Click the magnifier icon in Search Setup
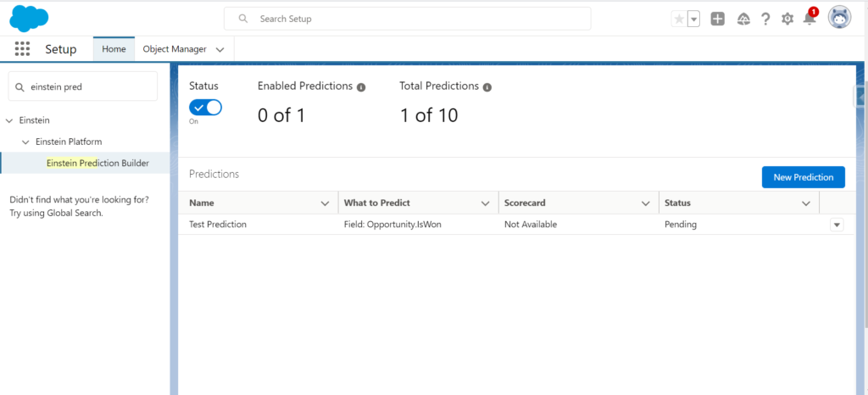The height and width of the screenshot is (395, 868). 242,19
